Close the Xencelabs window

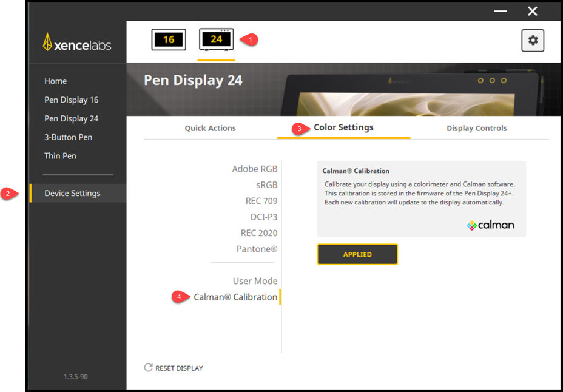tap(533, 11)
